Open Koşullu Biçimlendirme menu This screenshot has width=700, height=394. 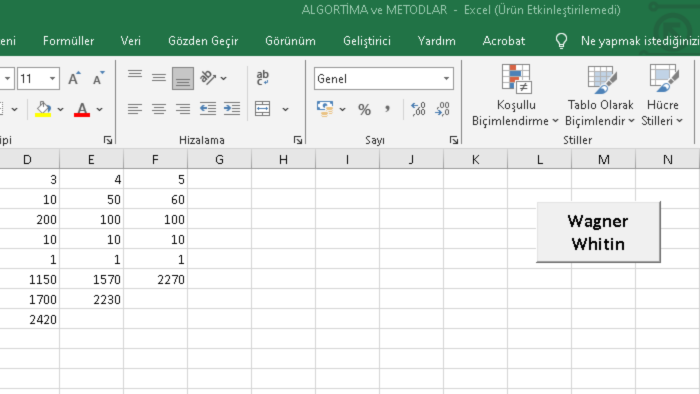pyautogui.click(x=516, y=95)
